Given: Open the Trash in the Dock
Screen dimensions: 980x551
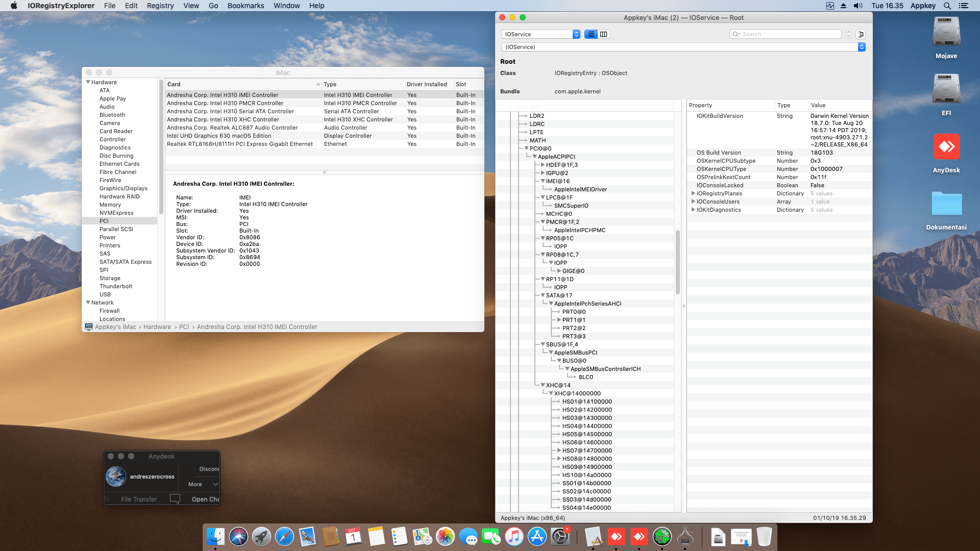Looking at the screenshot, I should tap(764, 537).
